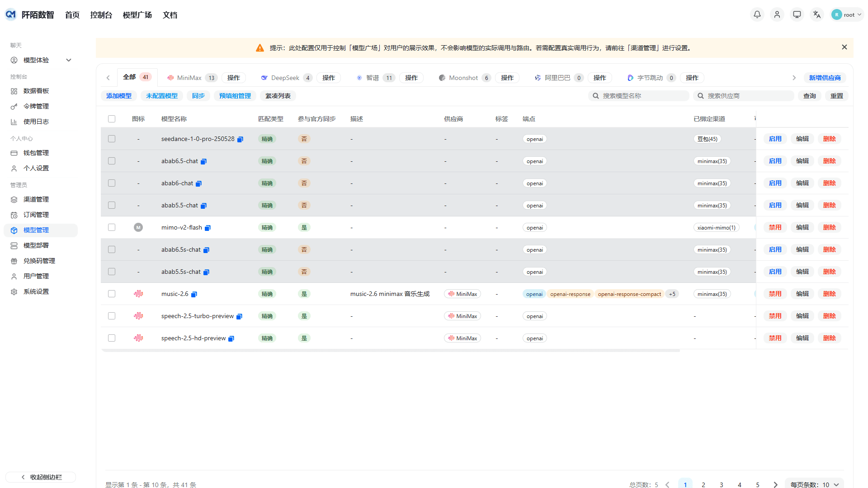Image resolution: width=868 pixels, height=488 pixels.
Task: Check the abab6-chat row checkbox
Action: click(x=112, y=183)
